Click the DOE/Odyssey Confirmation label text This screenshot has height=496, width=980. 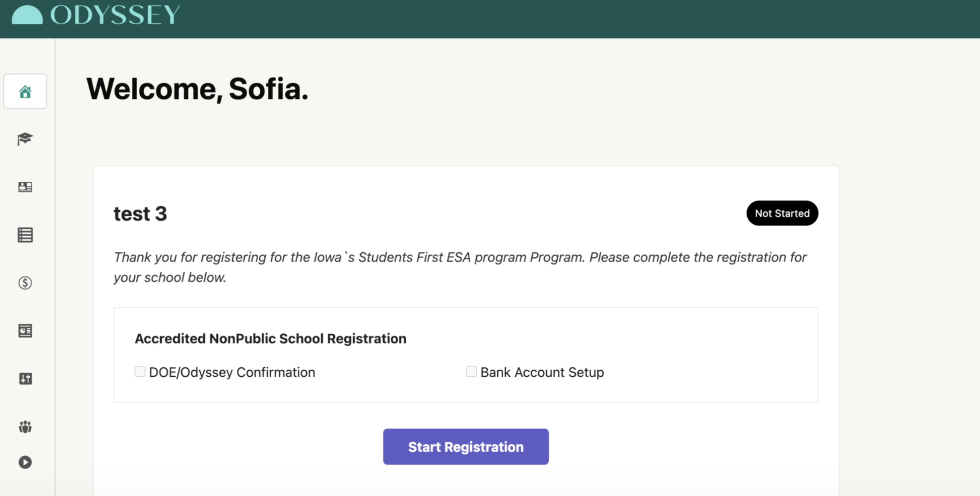(x=232, y=373)
